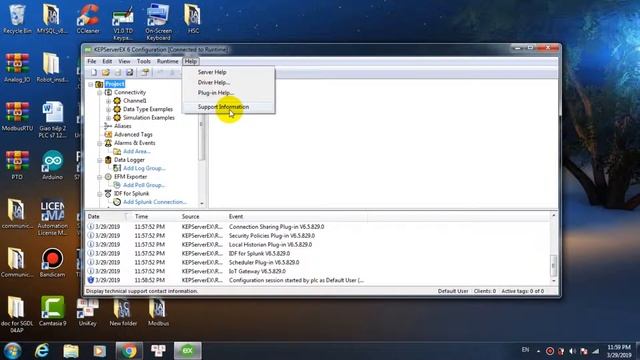This screenshot has width=640, height=360.
Task: Open the File menu
Action: 91,61
